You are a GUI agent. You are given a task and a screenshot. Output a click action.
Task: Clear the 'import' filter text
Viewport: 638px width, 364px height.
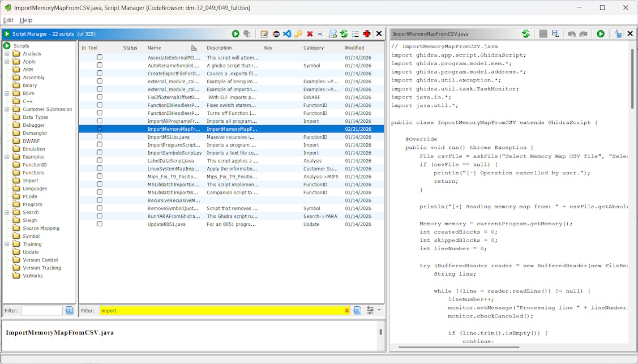347,311
